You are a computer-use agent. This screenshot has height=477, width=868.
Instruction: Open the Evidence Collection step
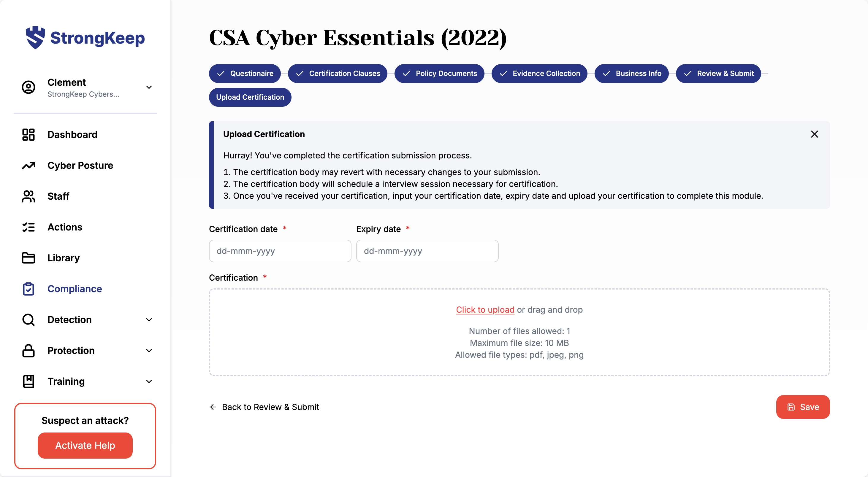(539, 73)
